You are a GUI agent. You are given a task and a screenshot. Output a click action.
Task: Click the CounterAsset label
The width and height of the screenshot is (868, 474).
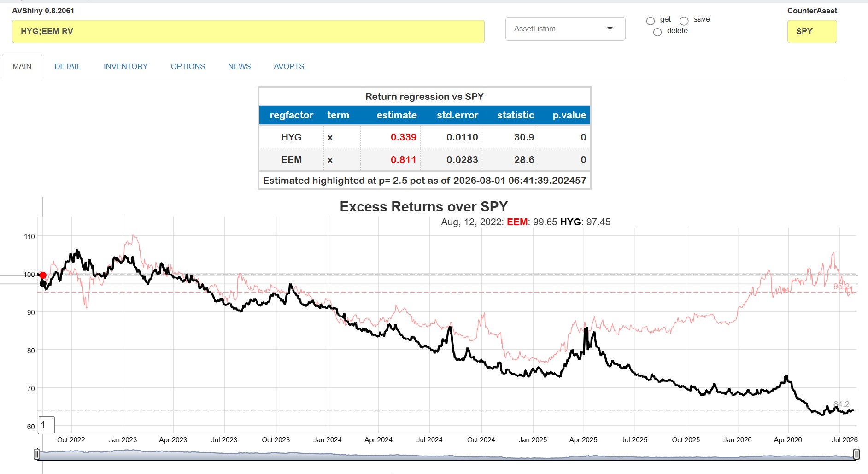point(812,11)
